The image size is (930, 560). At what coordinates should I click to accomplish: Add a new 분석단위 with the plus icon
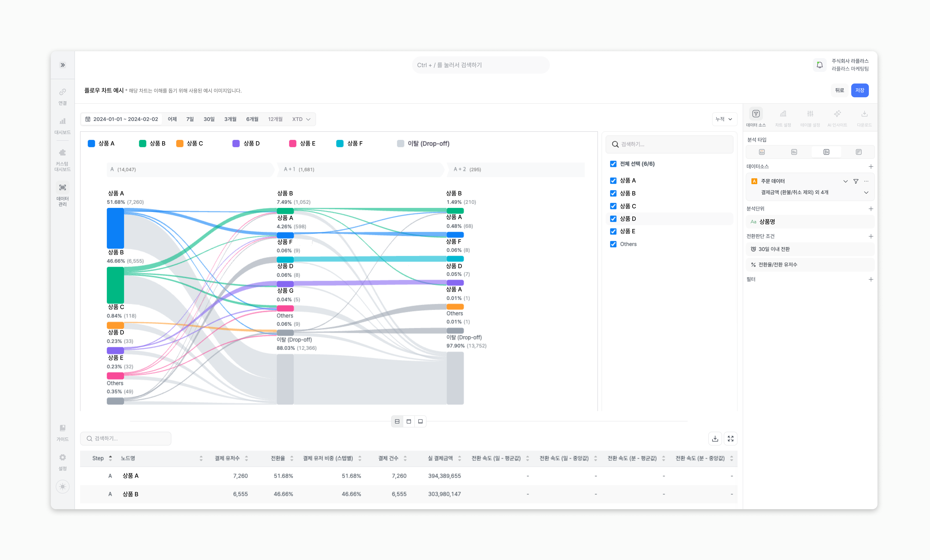tap(871, 209)
